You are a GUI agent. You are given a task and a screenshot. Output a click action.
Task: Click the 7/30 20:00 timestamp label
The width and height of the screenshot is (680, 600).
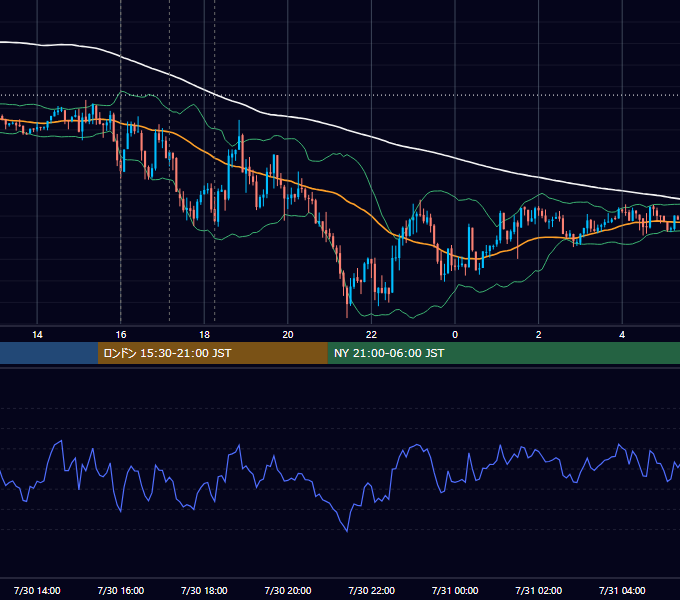point(288,590)
